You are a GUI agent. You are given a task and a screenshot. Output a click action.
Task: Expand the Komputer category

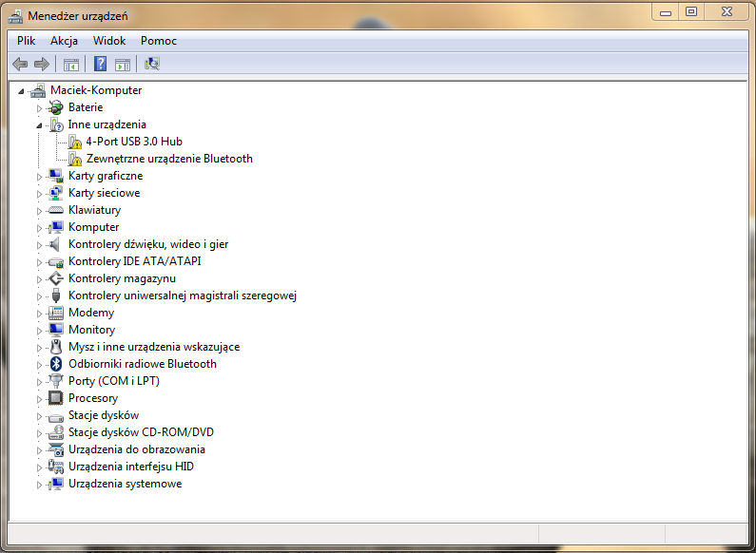pos(39,228)
